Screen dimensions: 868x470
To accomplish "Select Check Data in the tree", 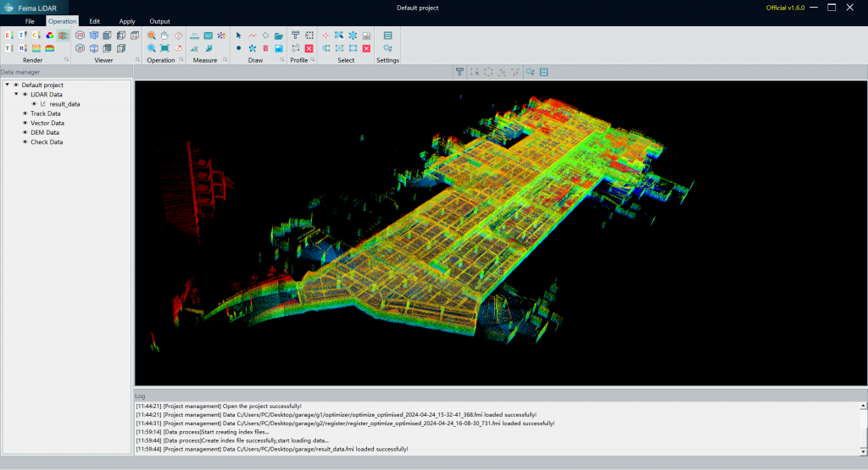I will click(47, 141).
